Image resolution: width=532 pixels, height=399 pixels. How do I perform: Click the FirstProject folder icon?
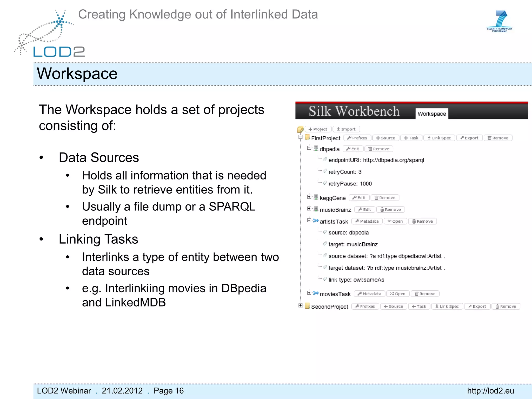click(308, 137)
